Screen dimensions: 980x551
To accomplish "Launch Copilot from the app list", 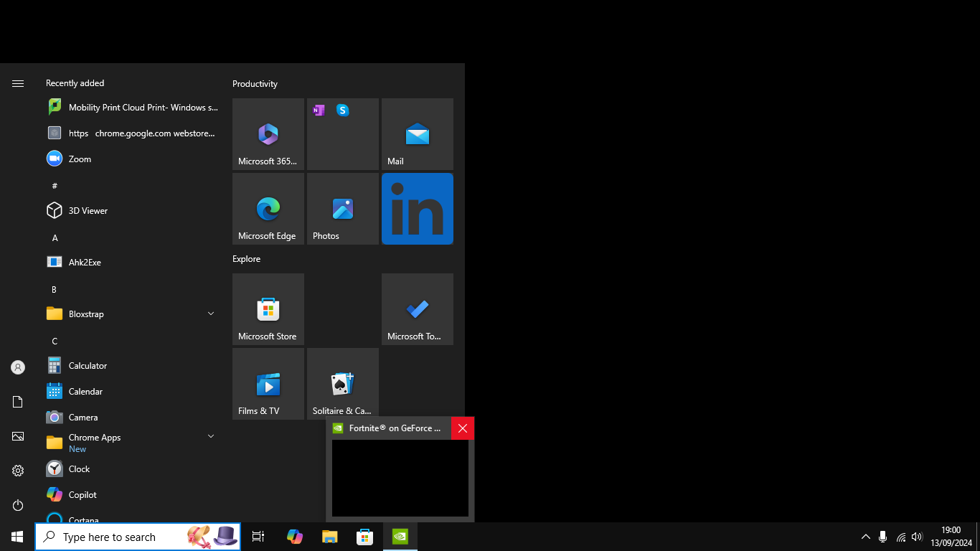I will 132,494.
